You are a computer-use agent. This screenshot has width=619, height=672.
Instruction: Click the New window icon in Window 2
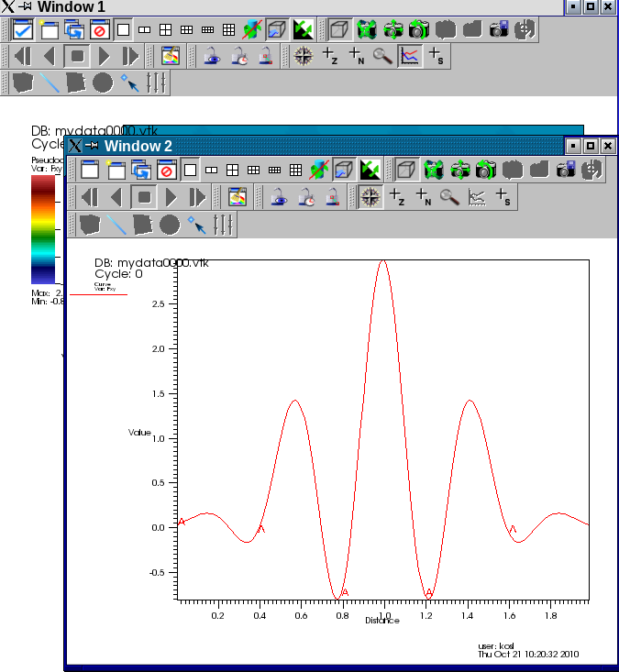(x=116, y=170)
